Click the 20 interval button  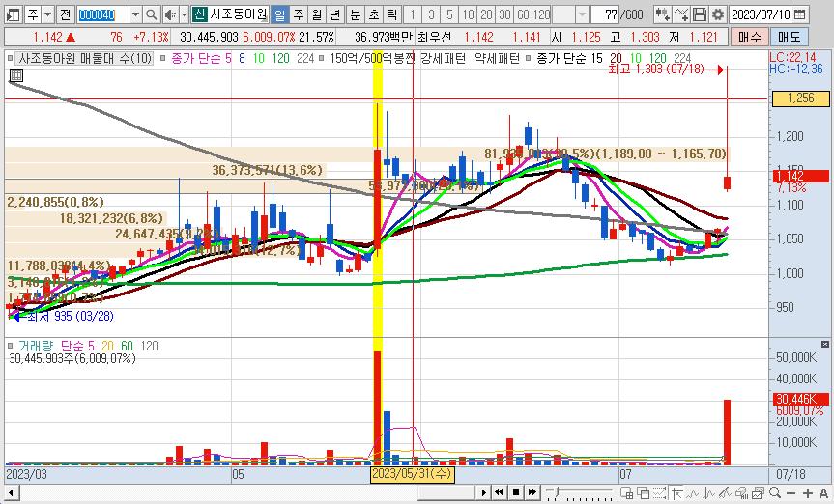click(487, 14)
